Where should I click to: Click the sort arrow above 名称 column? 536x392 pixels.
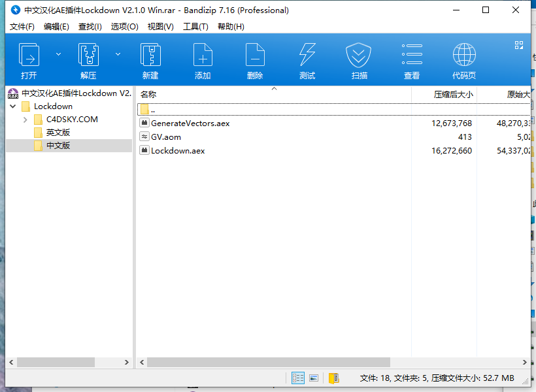[274, 88]
